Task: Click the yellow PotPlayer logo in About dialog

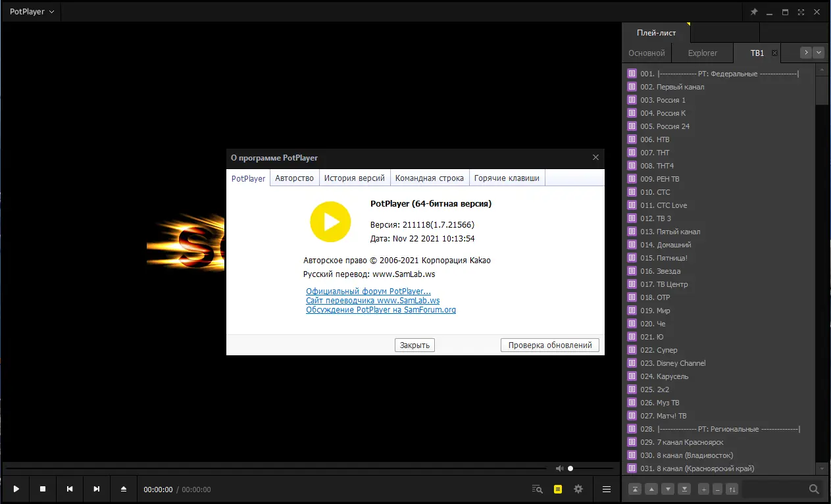Action: [330, 222]
